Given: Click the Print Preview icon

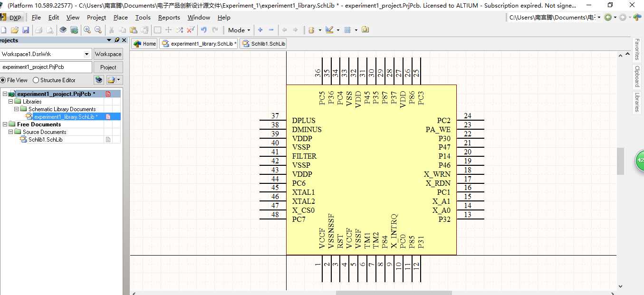Looking at the screenshot, I should point(49,30).
